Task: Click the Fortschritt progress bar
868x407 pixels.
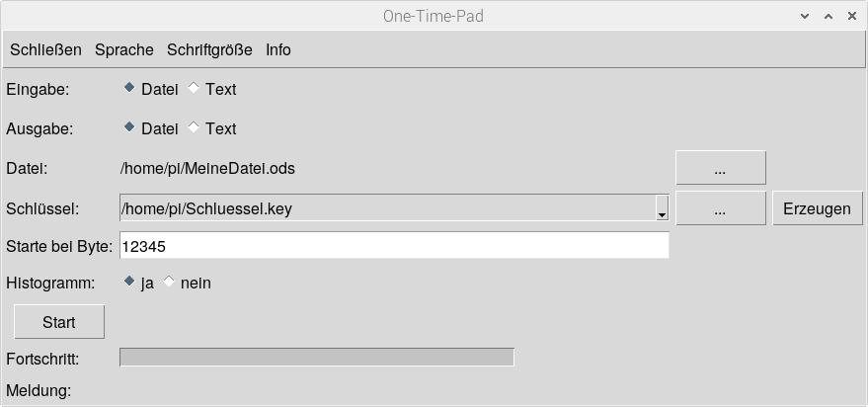Action: [316, 357]
